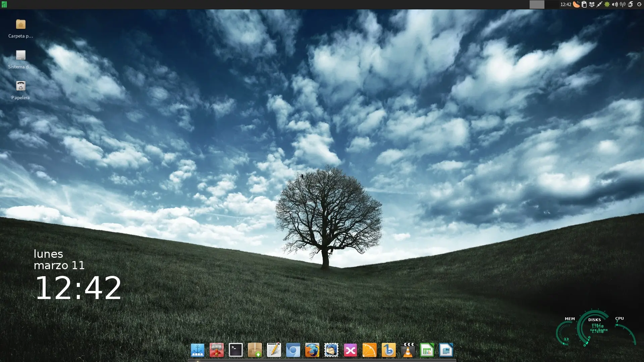The height and width of the screenshot is (362, 644).
Task: Launch VLC media player from dock
Action: 408,350
